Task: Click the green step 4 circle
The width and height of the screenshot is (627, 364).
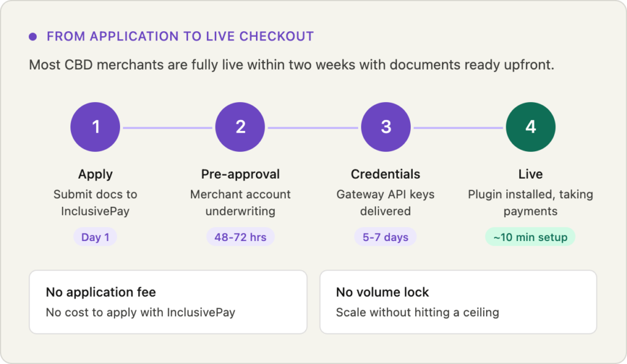Action: pos(530,127)
